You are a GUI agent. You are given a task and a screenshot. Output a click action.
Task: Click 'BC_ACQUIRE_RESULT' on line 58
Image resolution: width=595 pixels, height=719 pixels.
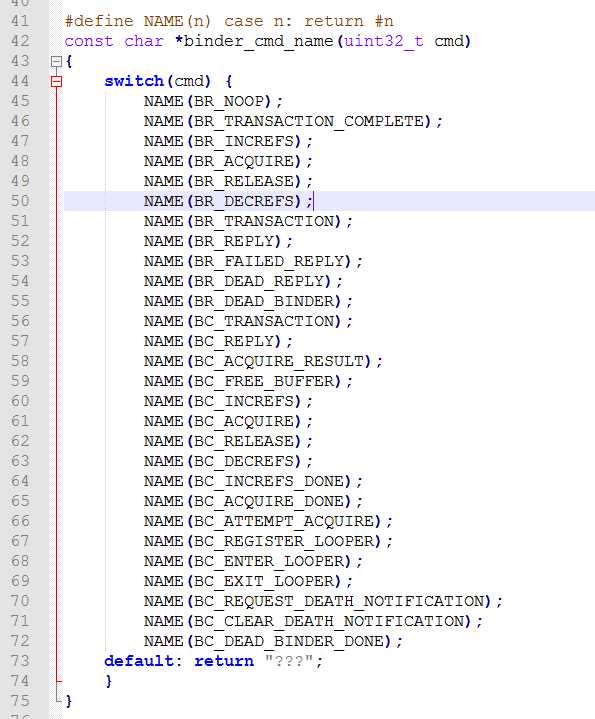(279, 361)
